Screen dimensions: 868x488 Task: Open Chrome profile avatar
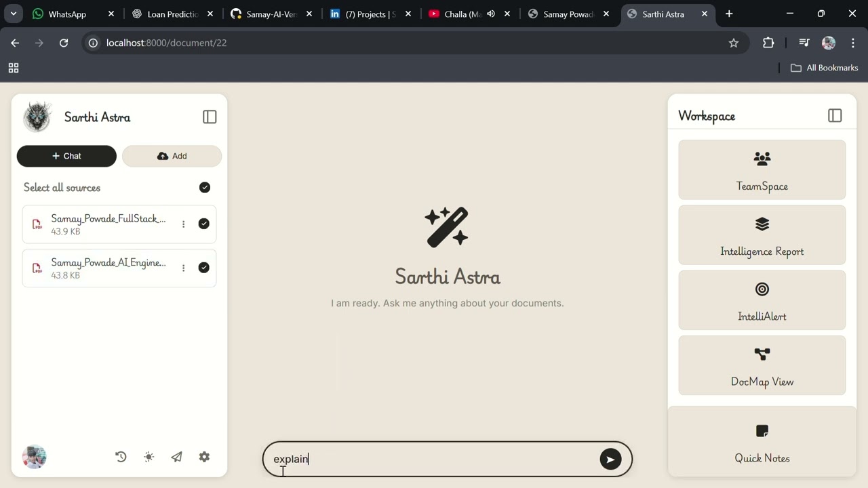829,43
